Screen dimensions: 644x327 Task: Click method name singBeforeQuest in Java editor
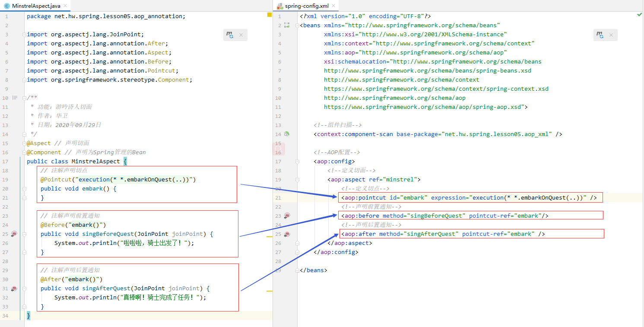[108, 234]
